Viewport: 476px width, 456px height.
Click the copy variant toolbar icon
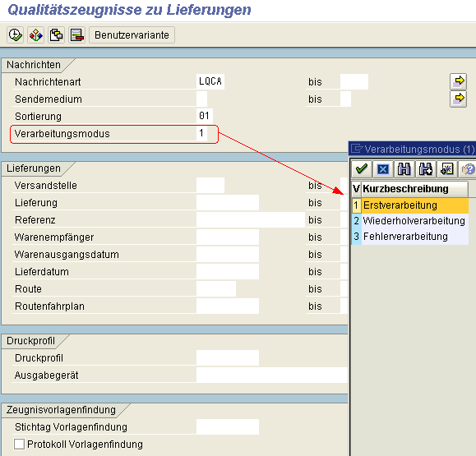[56, 35]
